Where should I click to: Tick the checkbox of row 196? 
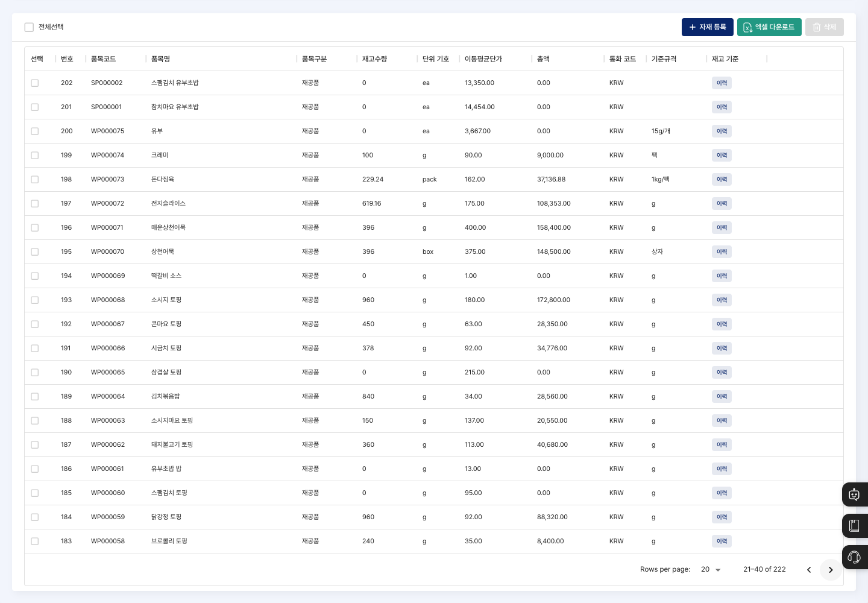35,228
